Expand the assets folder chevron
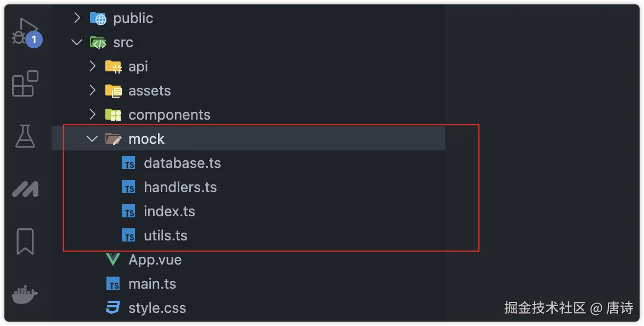 click(92, 91)
